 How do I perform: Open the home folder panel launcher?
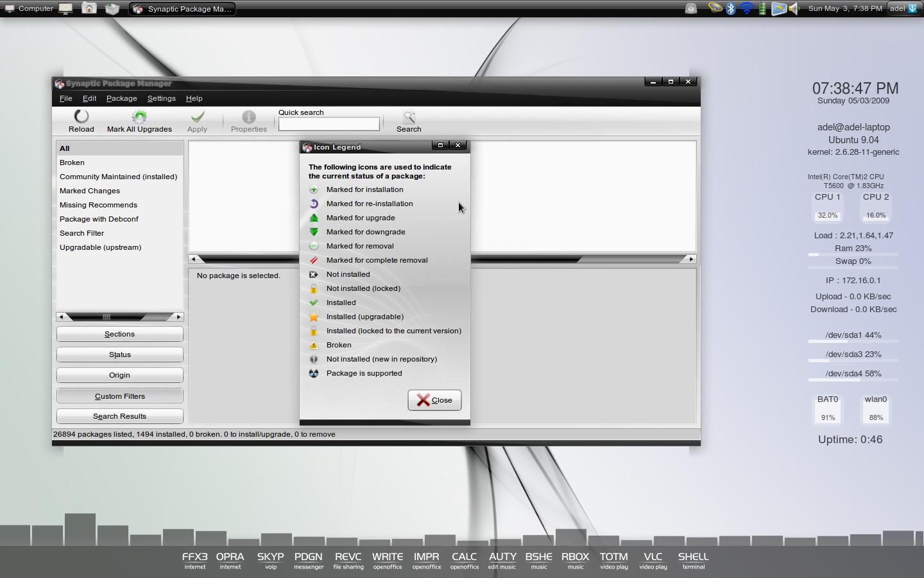click(89, 8)
